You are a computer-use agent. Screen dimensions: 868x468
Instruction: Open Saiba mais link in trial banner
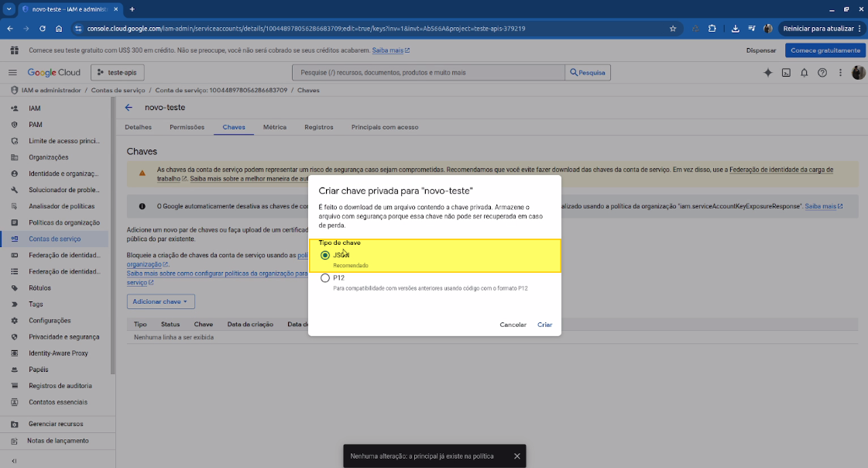tap(390, 50)
